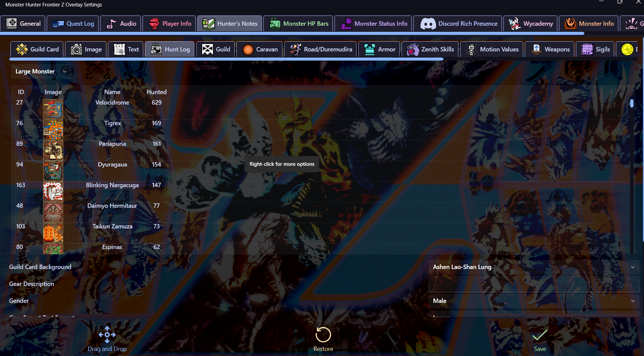Click the monster table vertical scrollbar thumb
The image size is (644, 356).
coord(632,103)
